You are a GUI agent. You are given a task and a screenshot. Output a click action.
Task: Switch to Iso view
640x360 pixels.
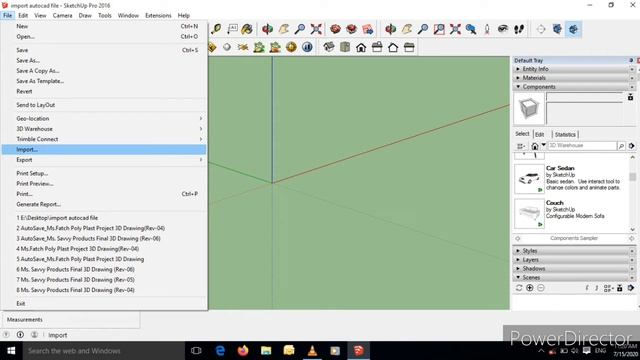tap(329, 47)
